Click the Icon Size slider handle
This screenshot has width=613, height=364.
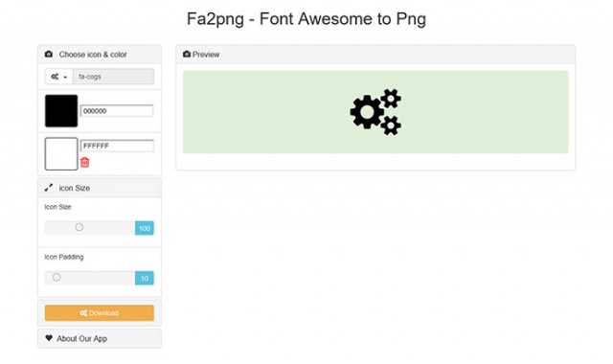[79, 227]
